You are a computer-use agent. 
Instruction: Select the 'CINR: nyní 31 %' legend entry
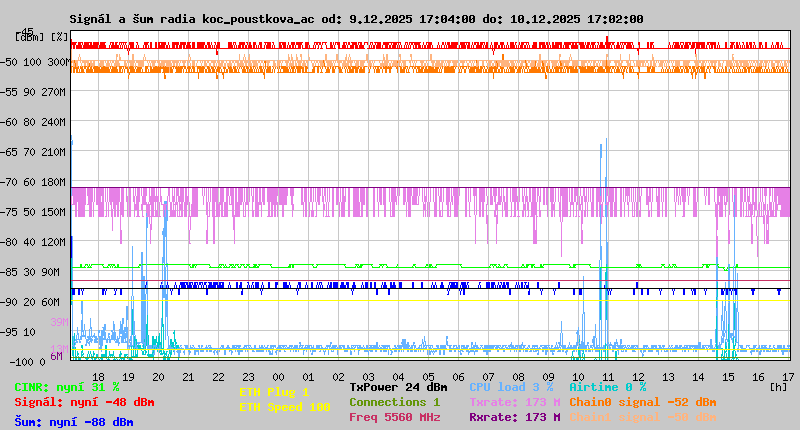67,388
